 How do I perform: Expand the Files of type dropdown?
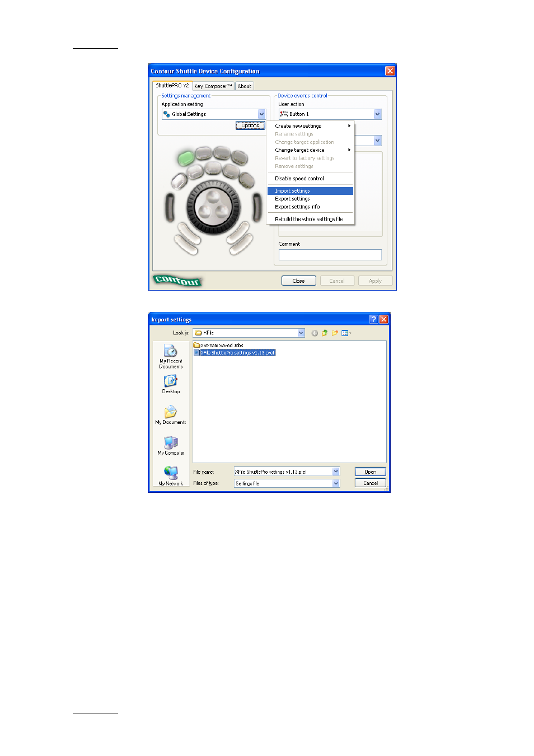[x=336, y=483]
